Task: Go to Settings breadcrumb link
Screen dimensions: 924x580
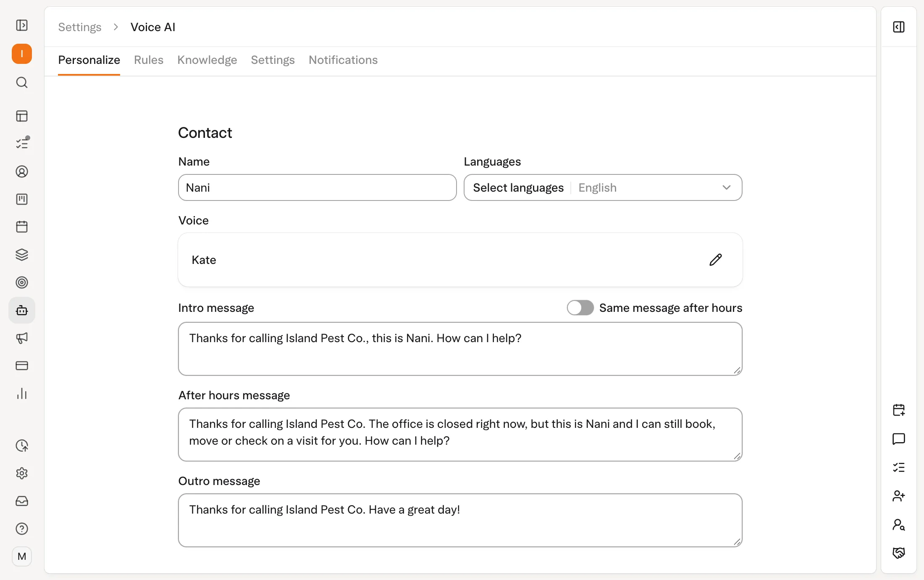Action: (80, 27)
